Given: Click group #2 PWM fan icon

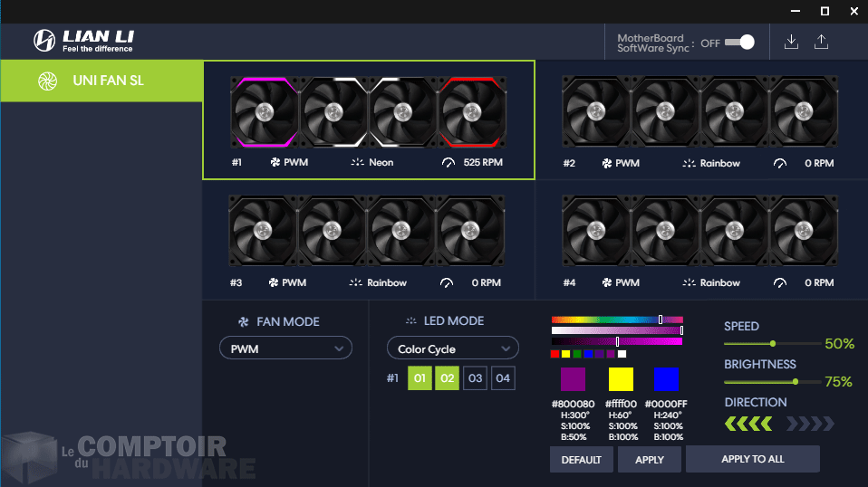Looking at the screenshot, I should (x=607, y=164).
